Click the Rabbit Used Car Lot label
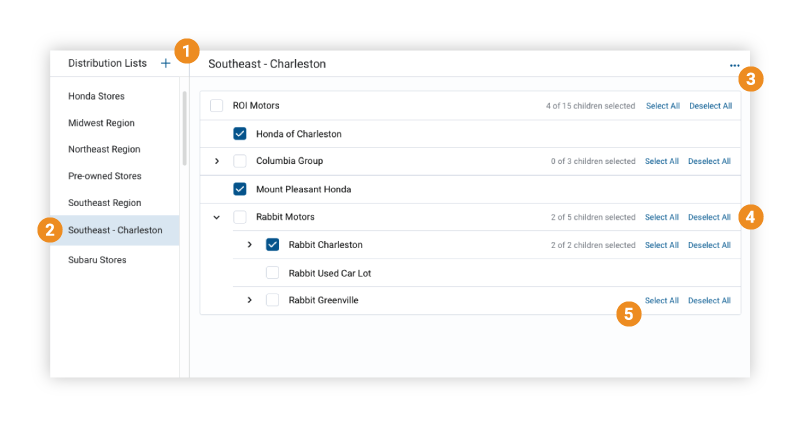This screenshot has height=428, width=800. (330, 273)
